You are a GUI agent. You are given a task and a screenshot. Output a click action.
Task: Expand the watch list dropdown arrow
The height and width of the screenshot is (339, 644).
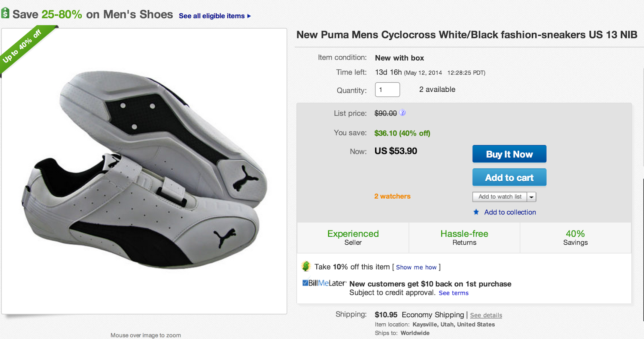(x=532, y=197)
